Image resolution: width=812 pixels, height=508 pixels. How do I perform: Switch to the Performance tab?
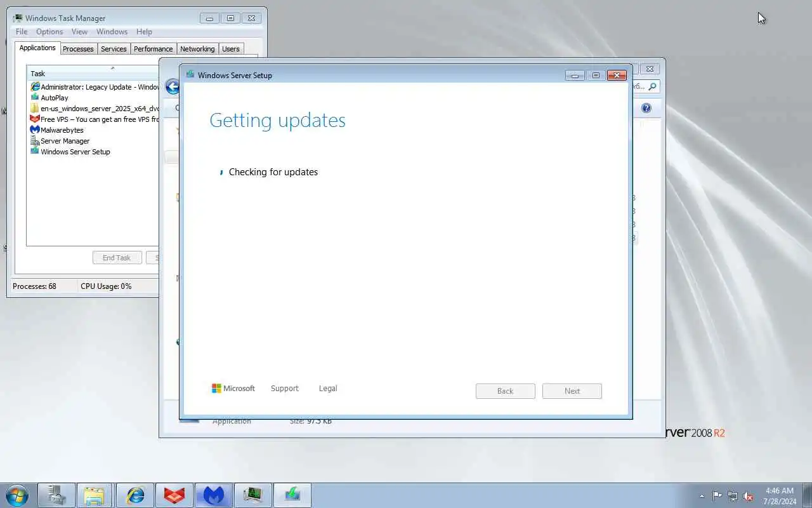(153, 49)
